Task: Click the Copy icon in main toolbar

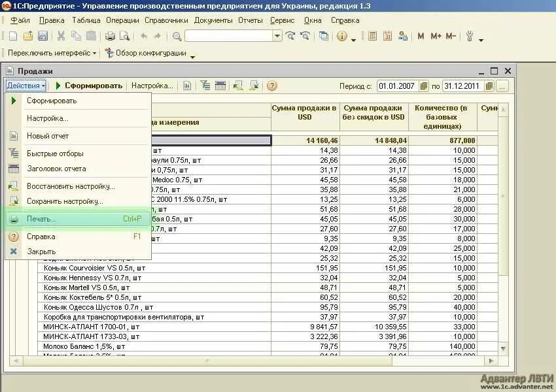Action: (76, 36)
